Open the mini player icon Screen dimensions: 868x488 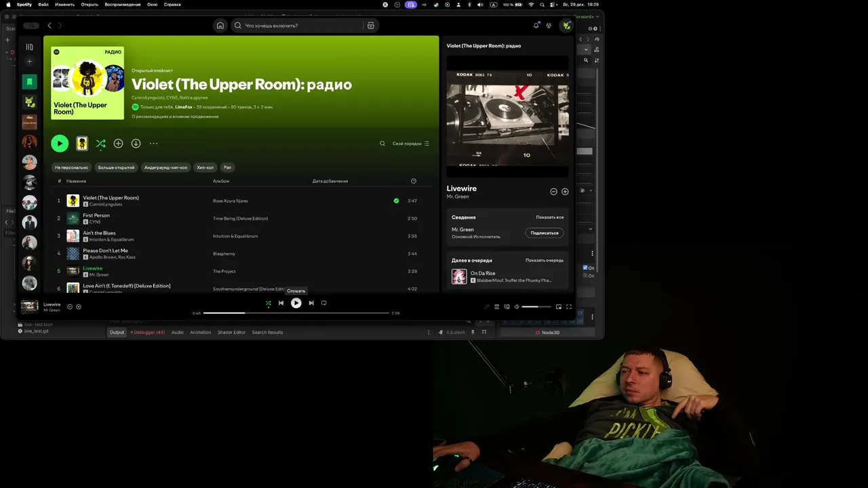click(559, 307)
